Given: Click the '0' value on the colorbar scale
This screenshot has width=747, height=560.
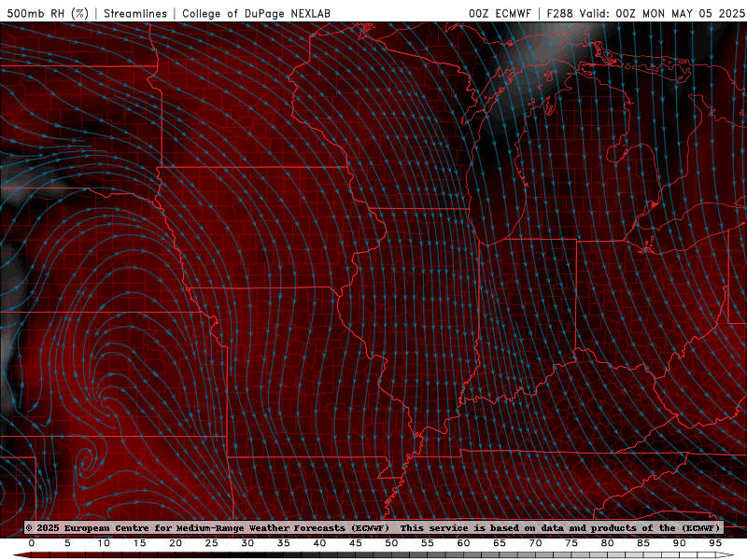Looking at the screenshot, I should [32, 543].
